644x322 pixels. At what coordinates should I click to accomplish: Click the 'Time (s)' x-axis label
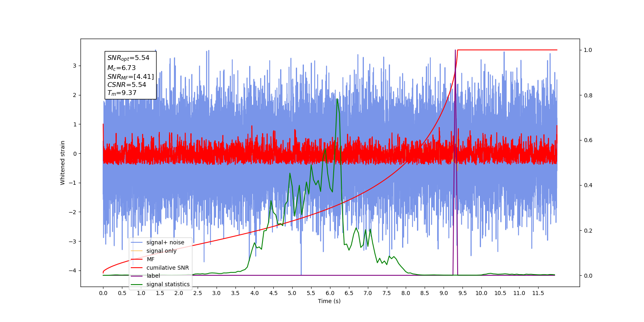point(329,301)
